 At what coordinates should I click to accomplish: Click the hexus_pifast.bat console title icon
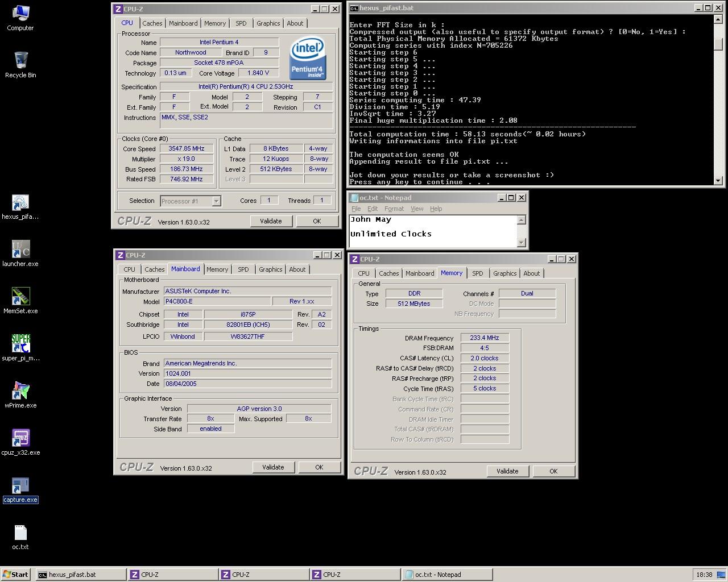point(354,8)
